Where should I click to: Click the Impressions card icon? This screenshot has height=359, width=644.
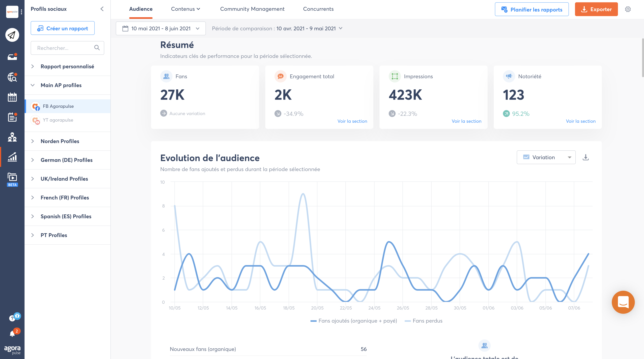pos(395,76)
